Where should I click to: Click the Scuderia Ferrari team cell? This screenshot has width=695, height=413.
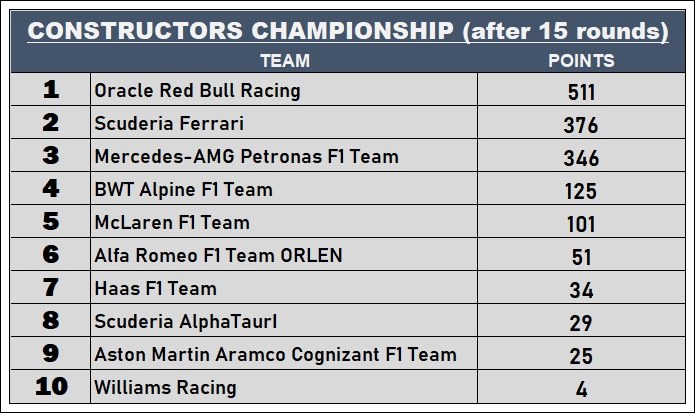pyautogui.click(x=284, y=122)
